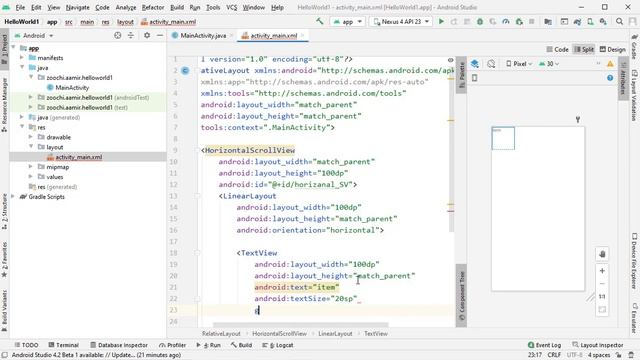Select MainActivity in project tree
640x360 pixels.
[x=72, y=87]
